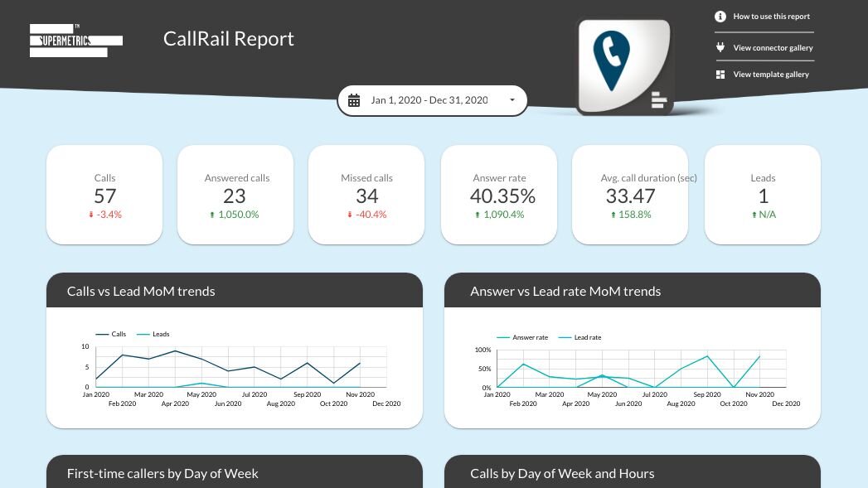Open View connector gallery link
Image resolution: width=868 pixels, height=488 pixels.
773,48
